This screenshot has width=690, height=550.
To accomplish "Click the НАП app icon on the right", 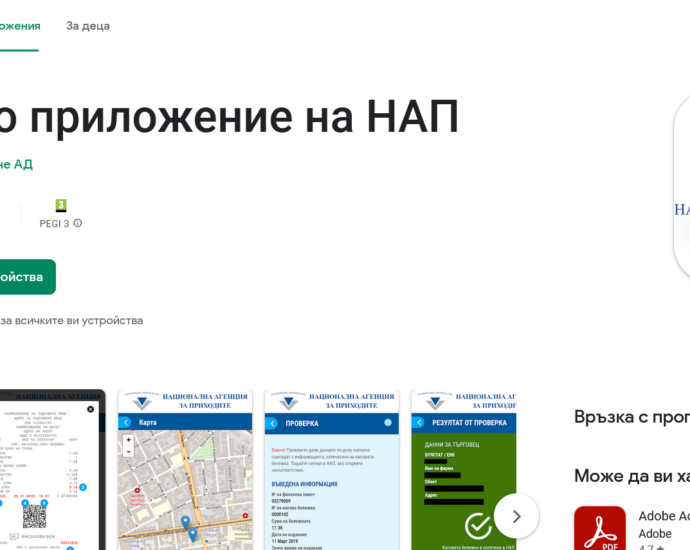I will (682, 187).
